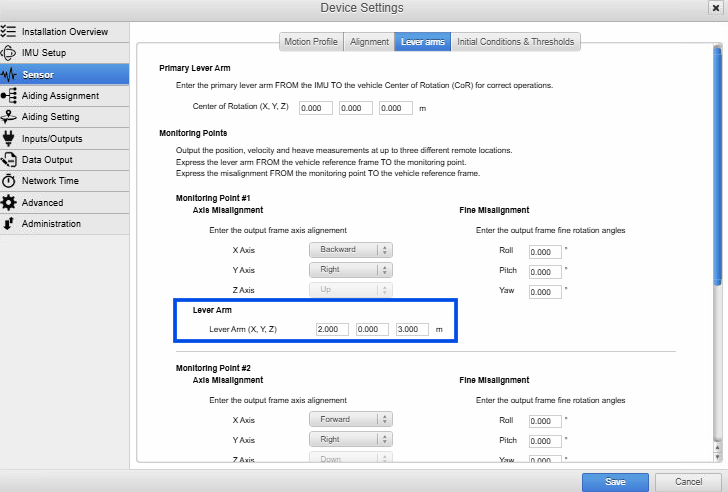Expand Monitoring Point #2 Y Axis dropdown
This screenshot has width=728, height=492.
350,439
